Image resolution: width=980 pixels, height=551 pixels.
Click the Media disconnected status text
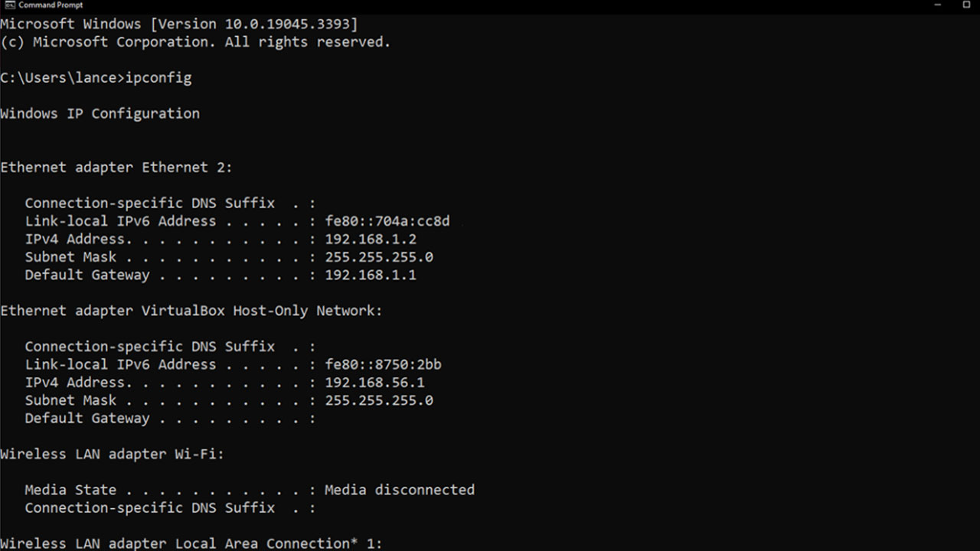[400, 490]
